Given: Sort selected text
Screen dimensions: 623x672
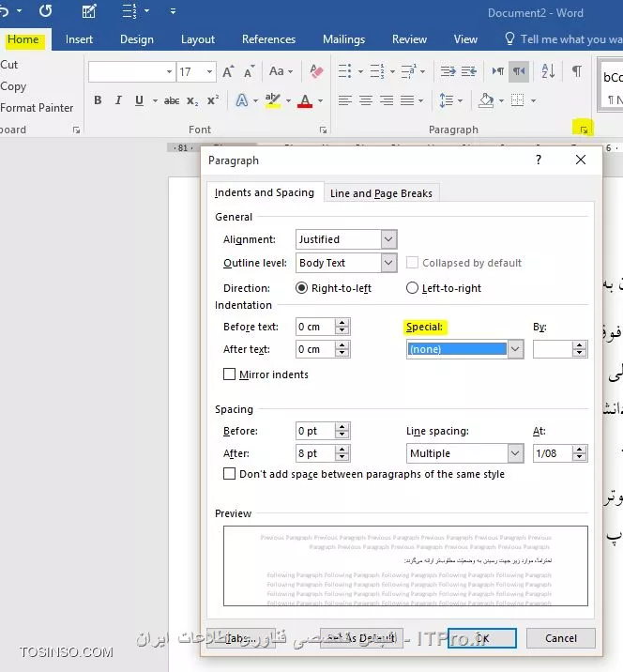Looking at the screenshot, I should [549, 71].
